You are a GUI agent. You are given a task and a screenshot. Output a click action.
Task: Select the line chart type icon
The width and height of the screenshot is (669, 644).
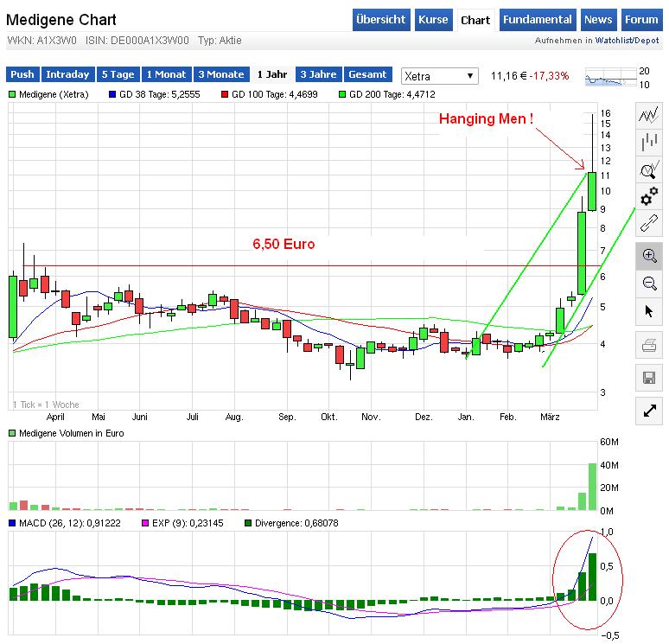click(649, 115)
